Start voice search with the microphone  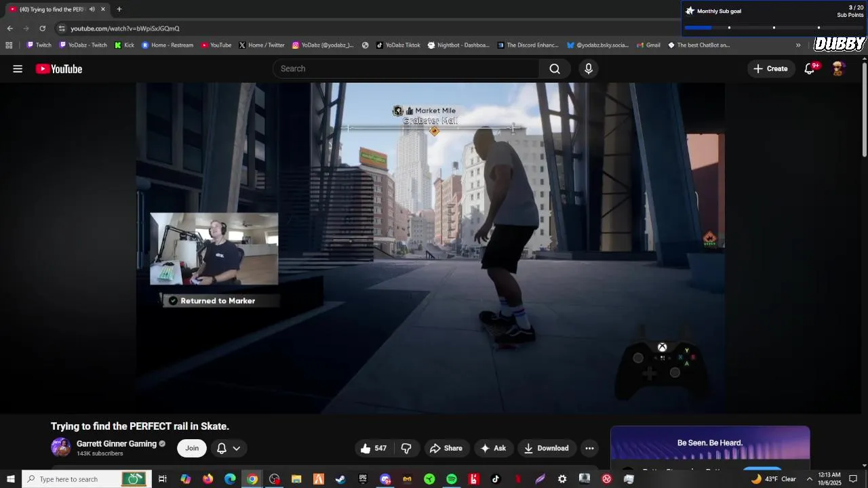pyautogui.click(x=589, y=68)
